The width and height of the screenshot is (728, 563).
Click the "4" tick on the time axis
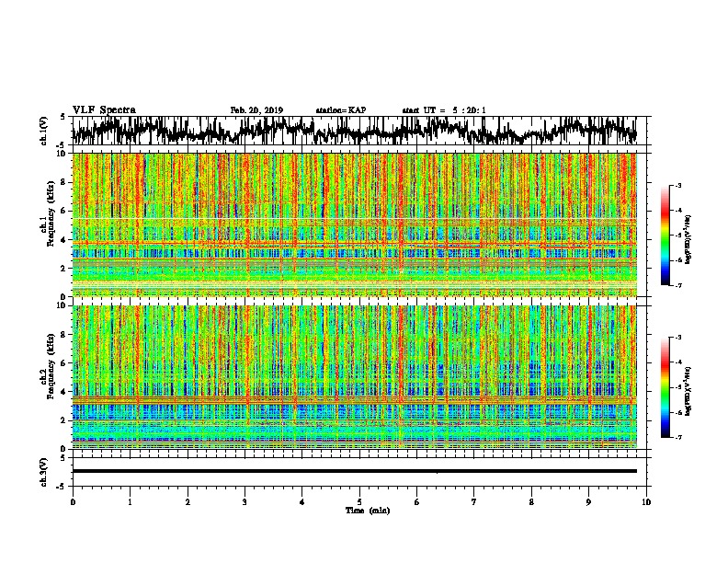tap(302, 502)
